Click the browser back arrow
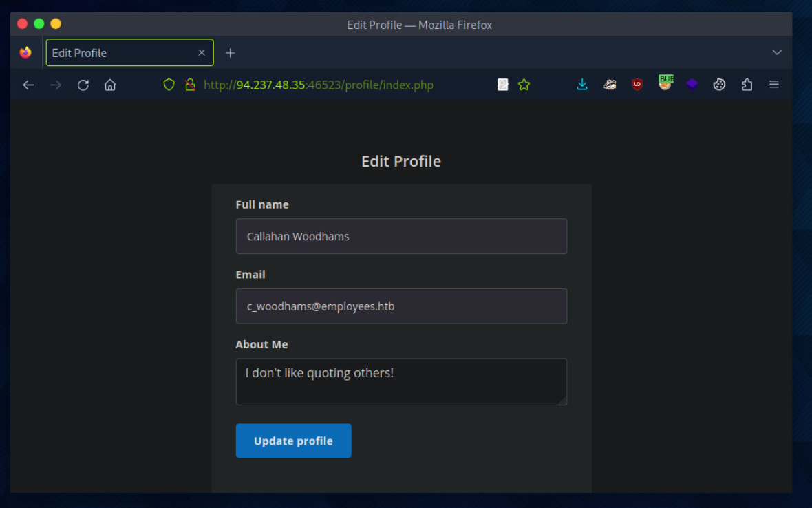This screenshot has height=508, width=812. point(28,85)
